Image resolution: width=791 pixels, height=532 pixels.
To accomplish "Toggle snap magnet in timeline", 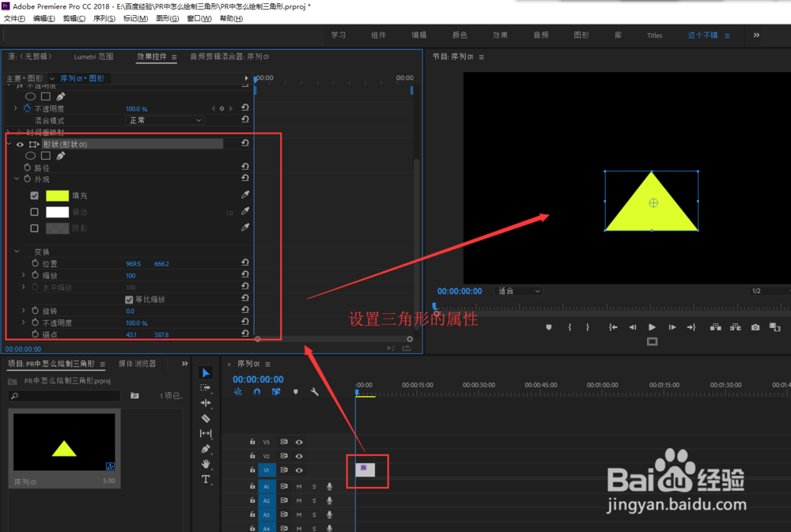I will 257,392.
